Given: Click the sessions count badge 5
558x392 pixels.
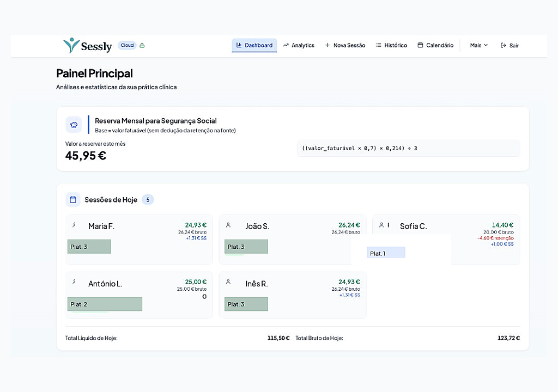Looking at the screenshot, I should point(148,200).
